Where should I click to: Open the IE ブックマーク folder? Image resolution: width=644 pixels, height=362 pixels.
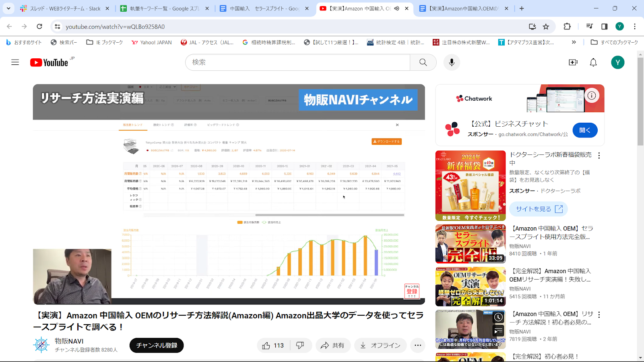[105, 42]
